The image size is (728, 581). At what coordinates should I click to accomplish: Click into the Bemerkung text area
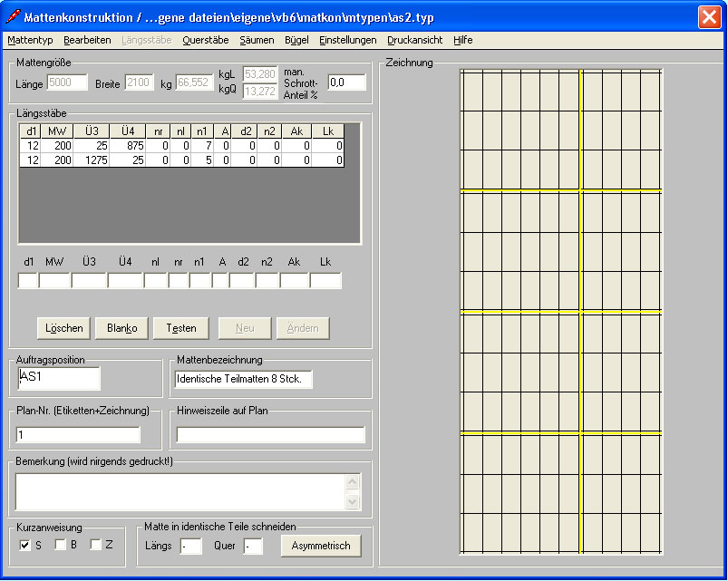(180, 492)
